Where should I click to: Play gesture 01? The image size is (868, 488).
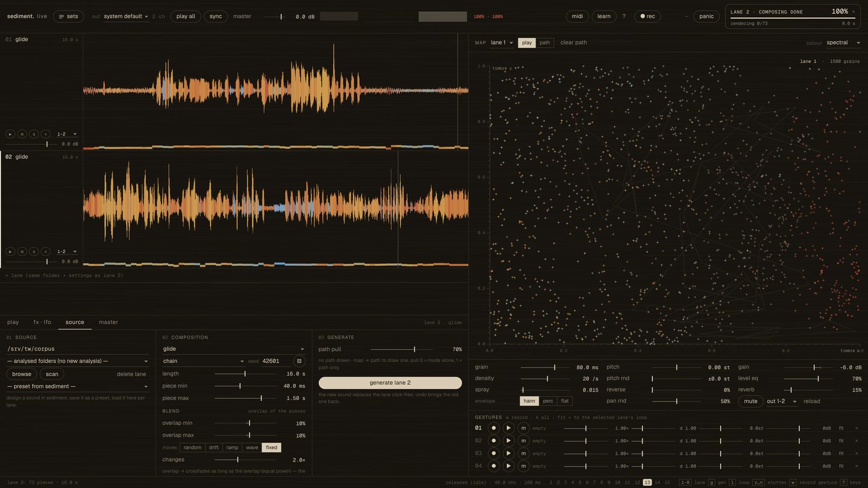point(509,428)
